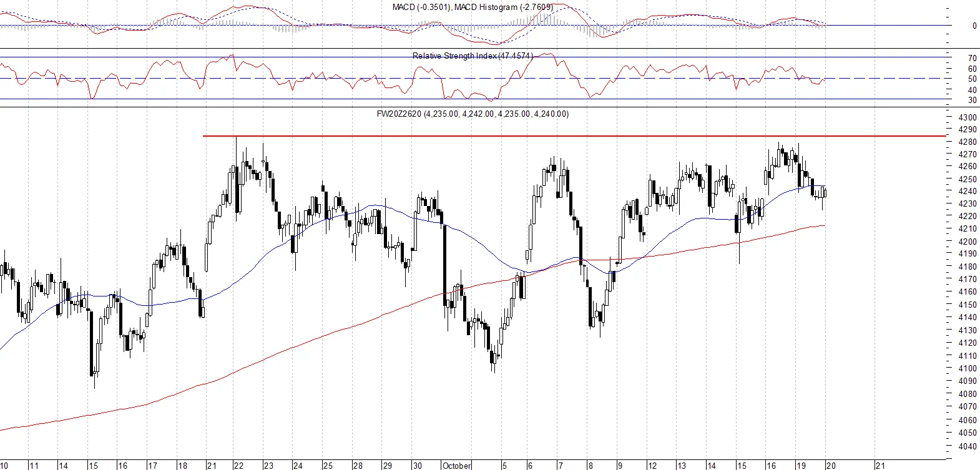The image size is (980, 470).
Task: Select date label 11 on time axis
Action: click(34, 466)
